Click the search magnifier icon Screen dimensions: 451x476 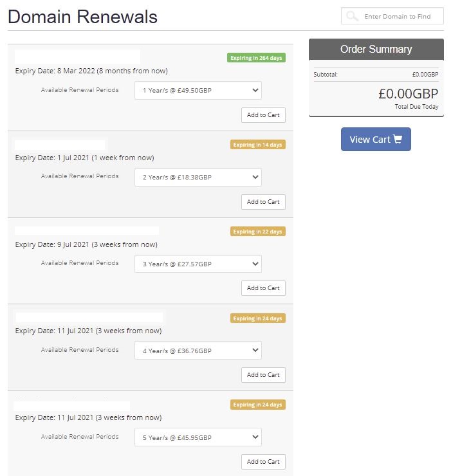pyautogui.click(x=353, y=16)
